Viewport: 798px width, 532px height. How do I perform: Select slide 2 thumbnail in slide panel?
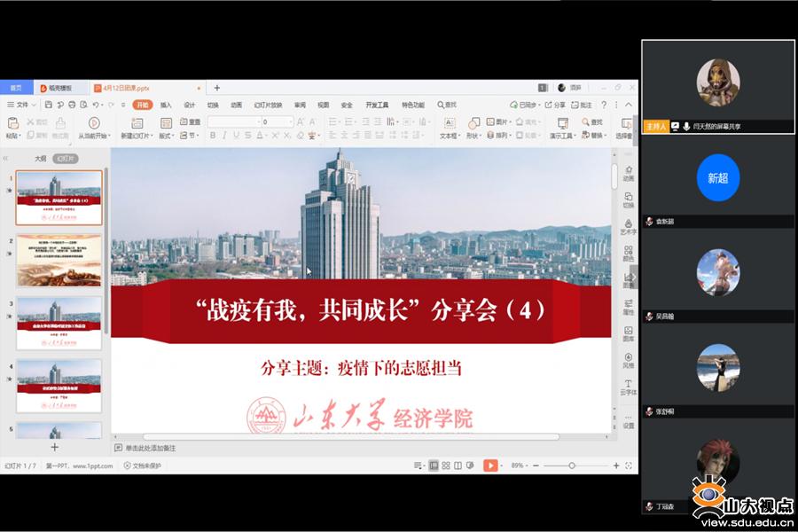tap(59, 260)
